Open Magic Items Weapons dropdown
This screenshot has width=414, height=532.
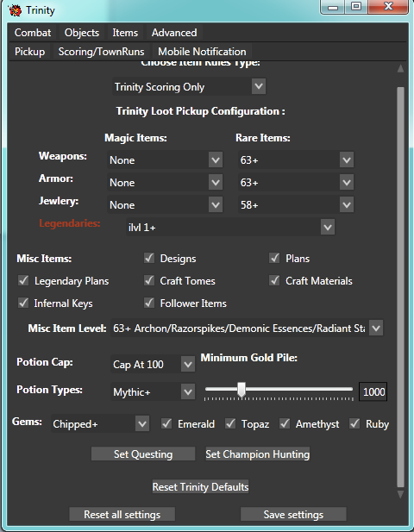coord(165,160)
